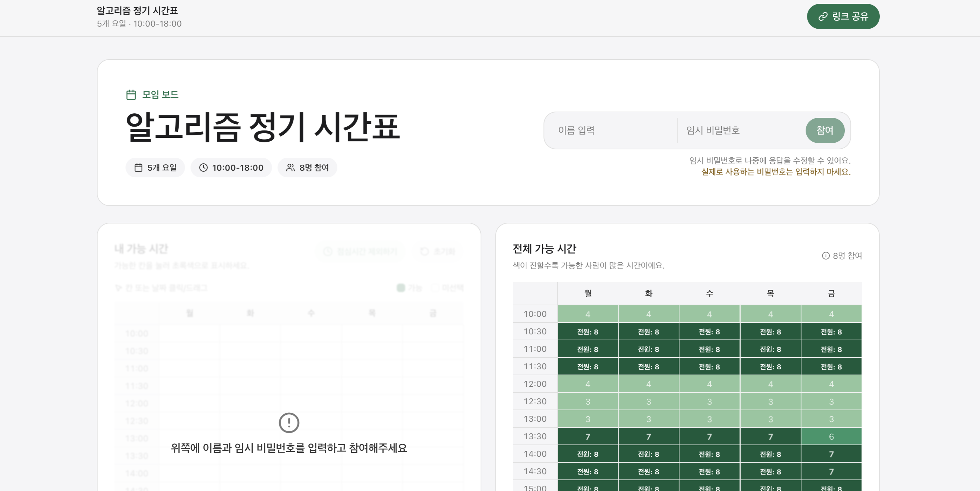Click the calendar icon in 5개 요일 chip
980x491 pixels.
tap(138, 168)
